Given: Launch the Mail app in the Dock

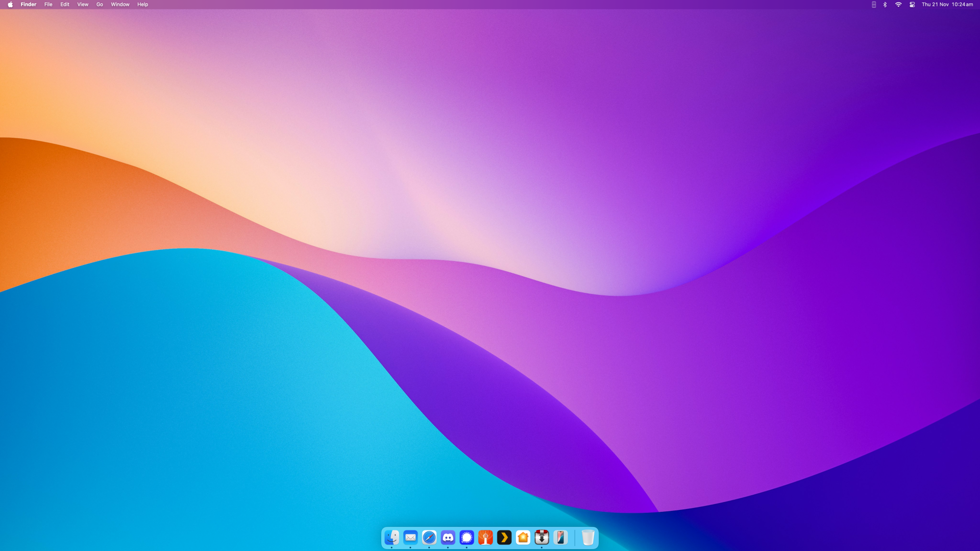Looking at the screenshot, I should coord(411,537).
